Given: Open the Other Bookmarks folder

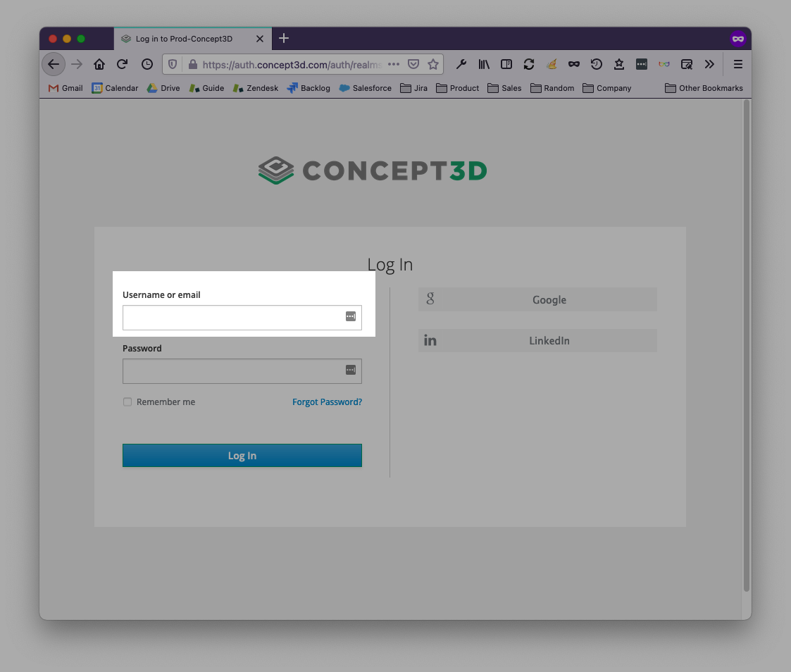Looking at the screenshot, I should [x=704, y=88].
